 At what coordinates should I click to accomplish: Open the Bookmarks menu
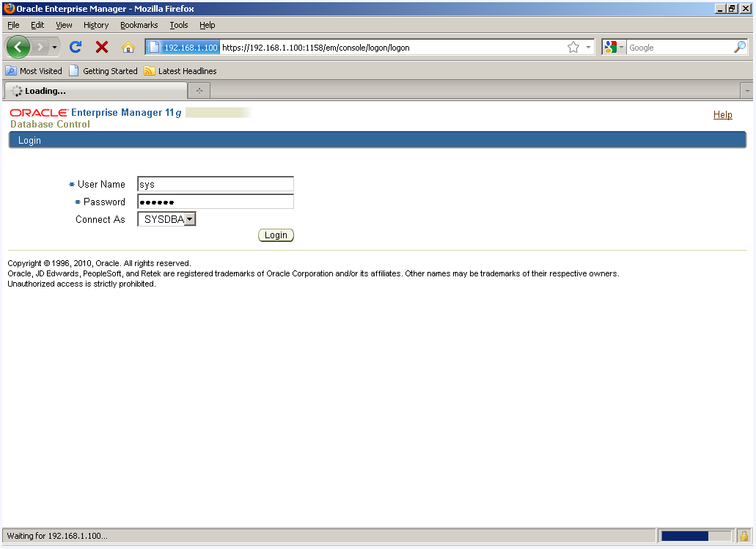(x=139, y=25)
